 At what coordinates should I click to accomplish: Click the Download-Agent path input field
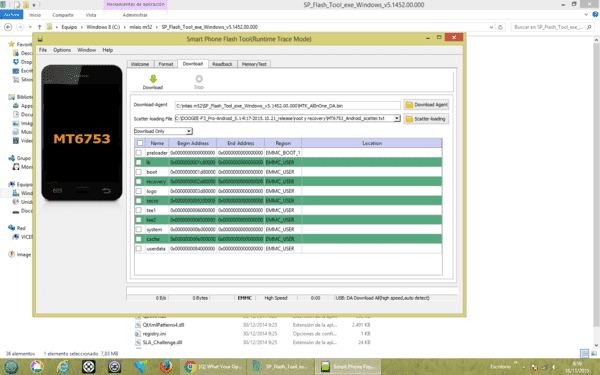(x=287, y=105)
